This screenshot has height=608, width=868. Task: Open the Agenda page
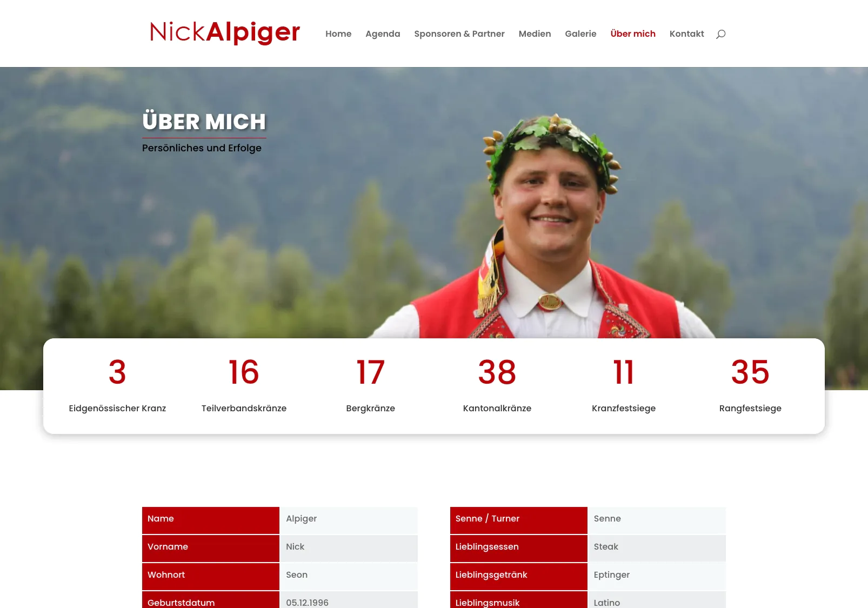pyautogui.click(x=383, y=34)
